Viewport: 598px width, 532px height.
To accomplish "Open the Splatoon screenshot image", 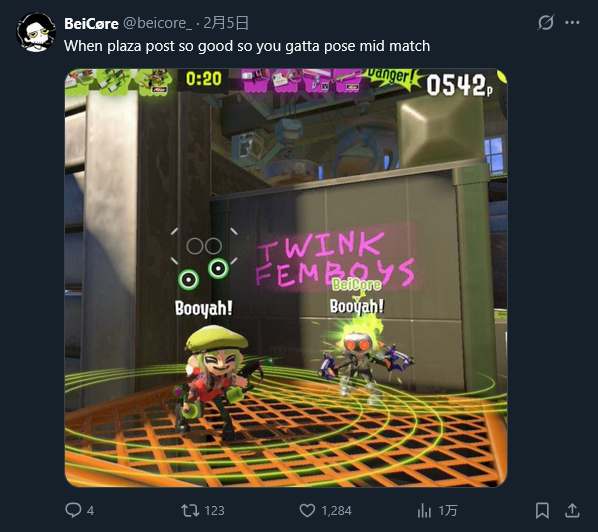I will (x=286, y=278).
